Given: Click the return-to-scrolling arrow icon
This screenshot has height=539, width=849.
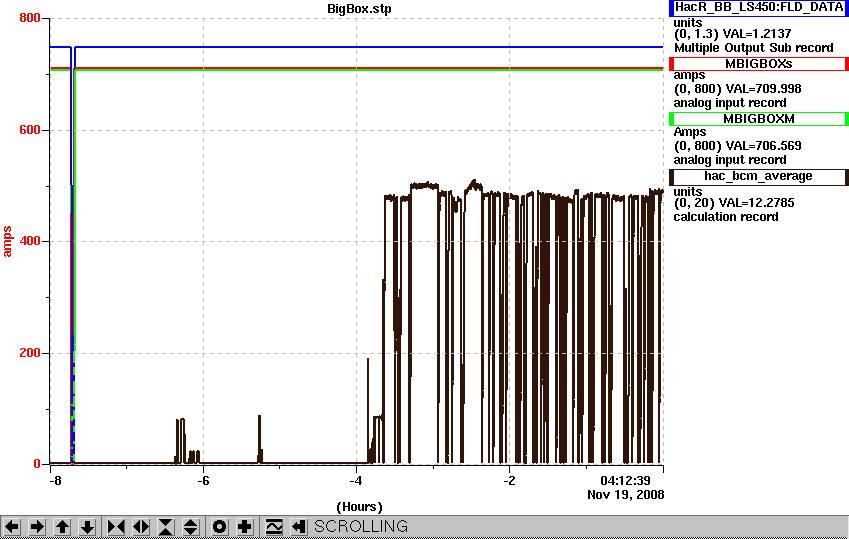Looking at the screenshot, I should pos(299,527).
